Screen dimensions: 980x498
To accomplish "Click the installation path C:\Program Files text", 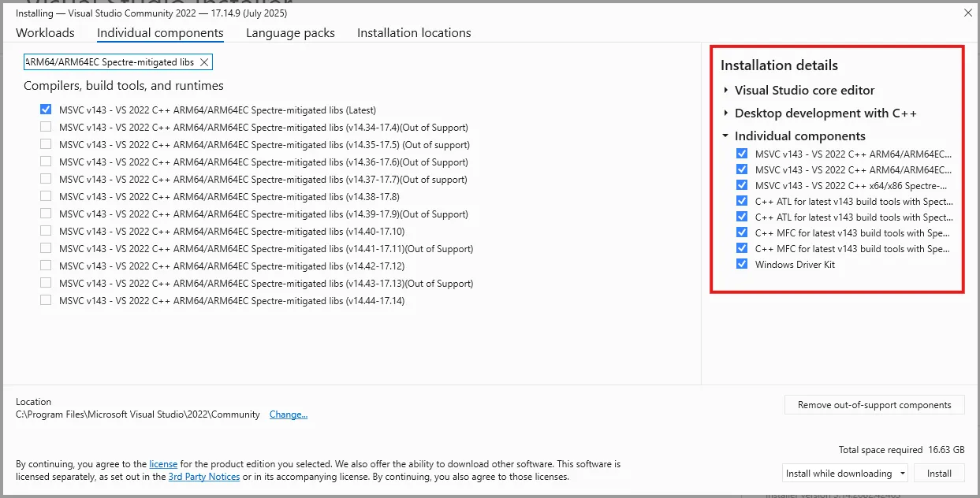I will 138,414.
